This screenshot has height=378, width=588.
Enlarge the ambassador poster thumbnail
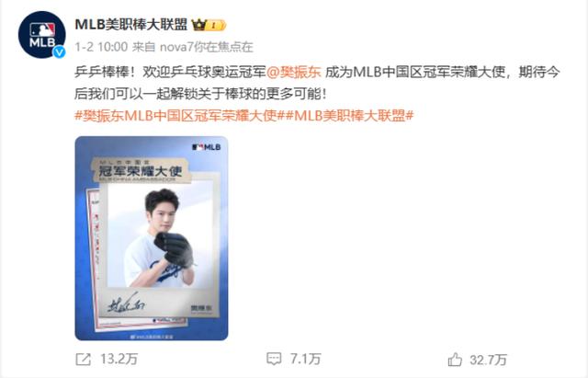pyautogui.click(x=152, y=238)
